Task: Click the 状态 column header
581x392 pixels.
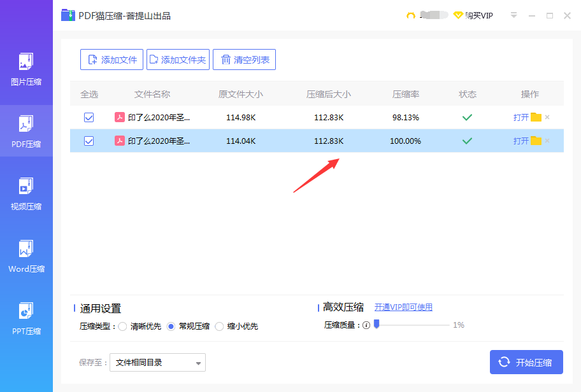Action: 468,94
